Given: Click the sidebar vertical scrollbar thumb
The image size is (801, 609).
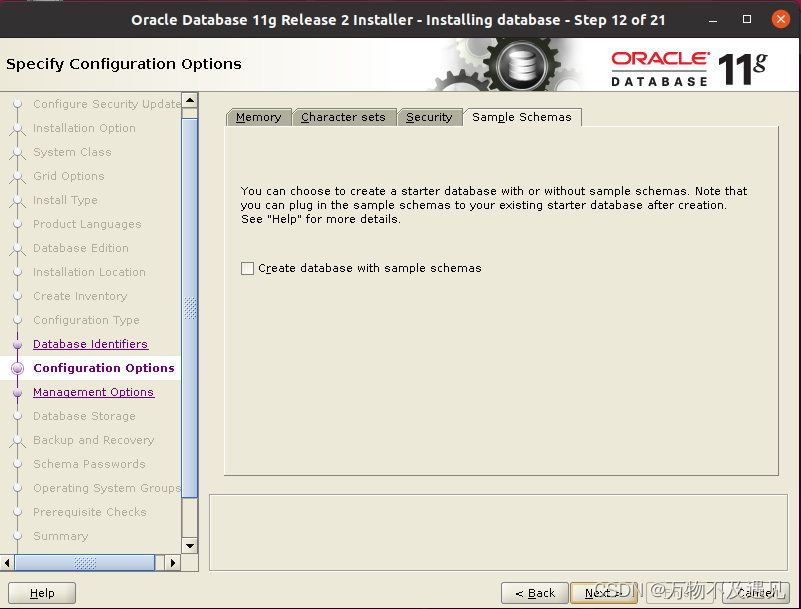Looking at the screenshot, I should 190,308.
